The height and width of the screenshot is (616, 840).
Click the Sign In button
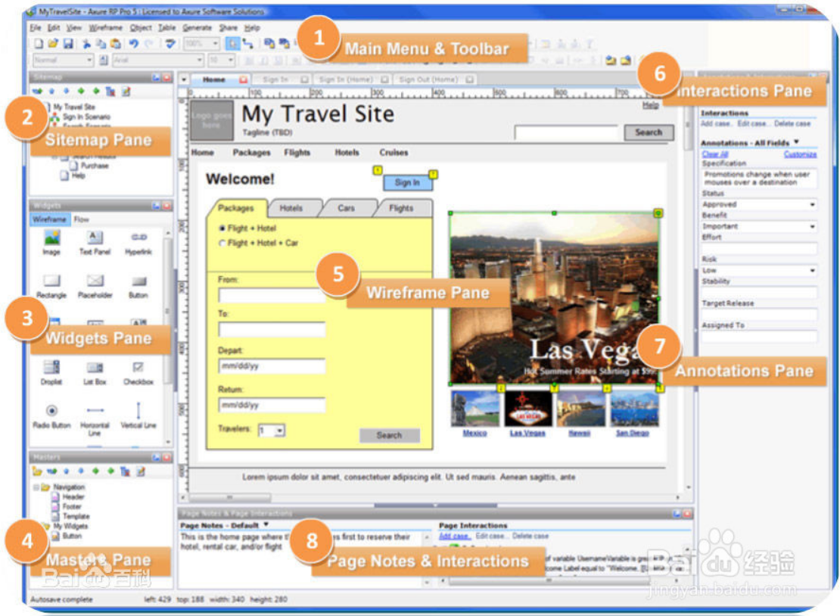(408, 182)
